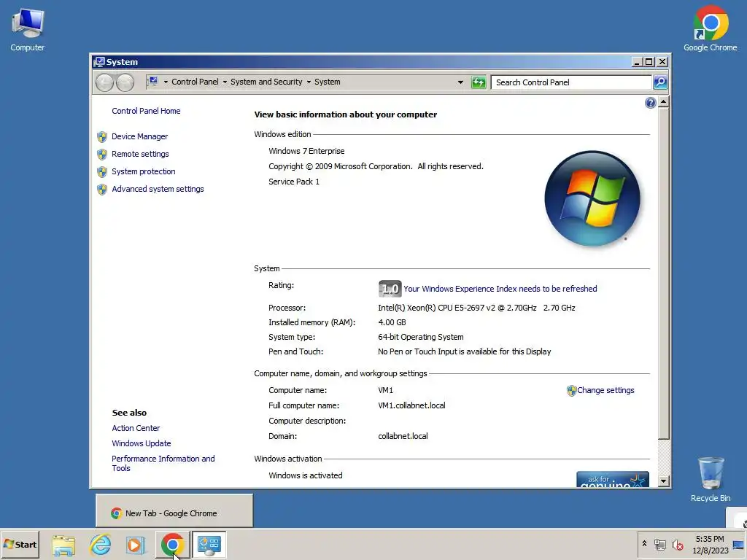Click Windows 7 Enterprise text
This screenshot has height=560, width=747.
[x=306, y=151]
